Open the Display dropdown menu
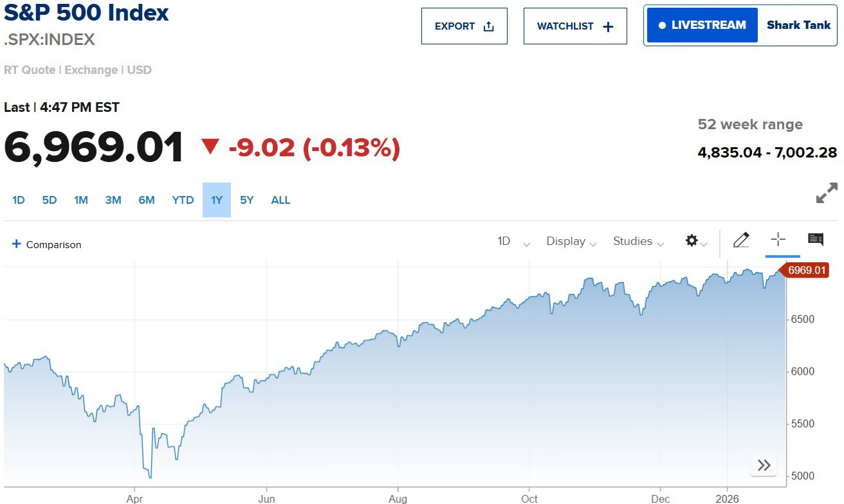Image resolution: width=844 pixels, height=504 pixels. coord(571,242)
